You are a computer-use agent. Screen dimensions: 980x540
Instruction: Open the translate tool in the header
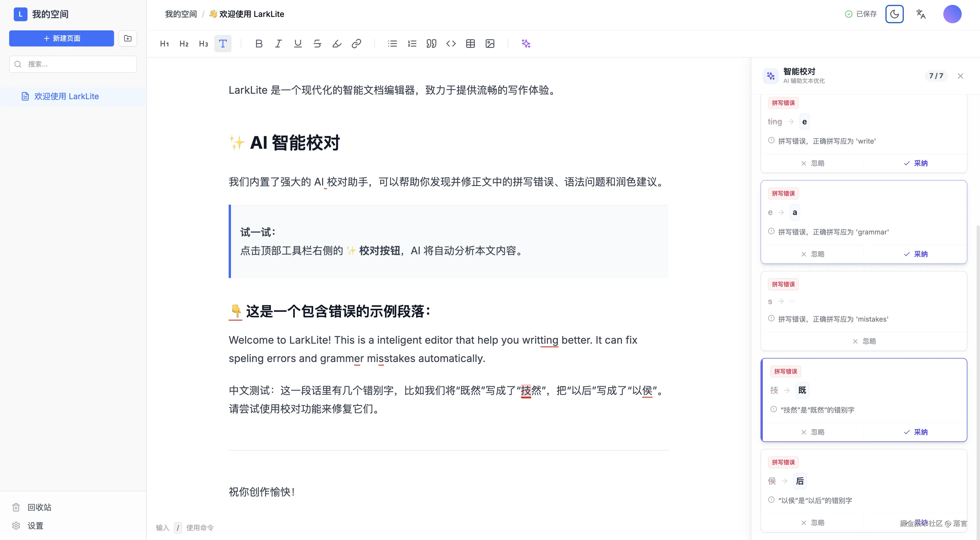(921, 14)
